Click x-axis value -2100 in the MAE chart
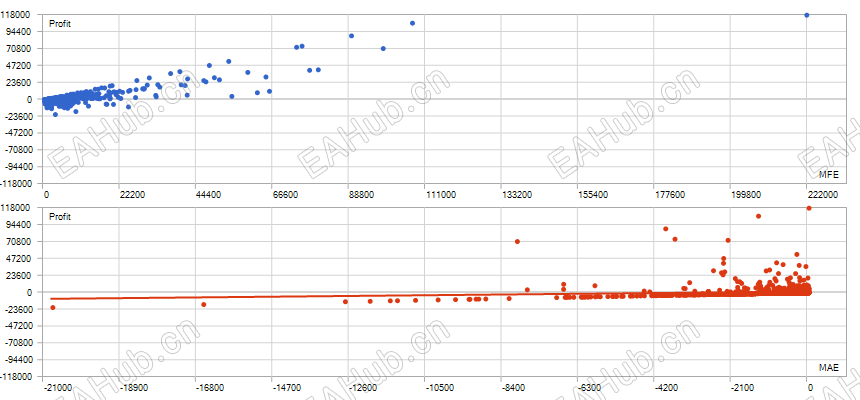 [x=744, y=388]
